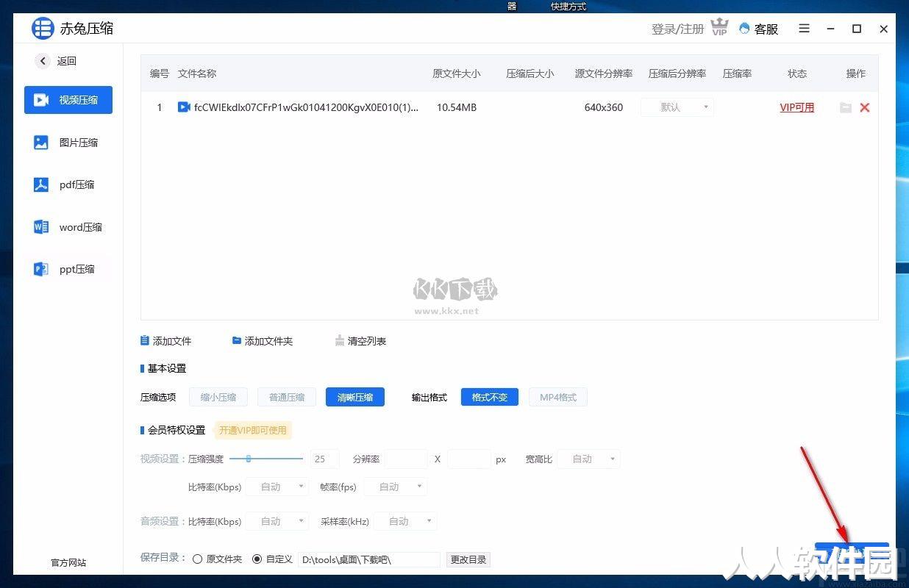Choose 格式不变 output format

490,397
